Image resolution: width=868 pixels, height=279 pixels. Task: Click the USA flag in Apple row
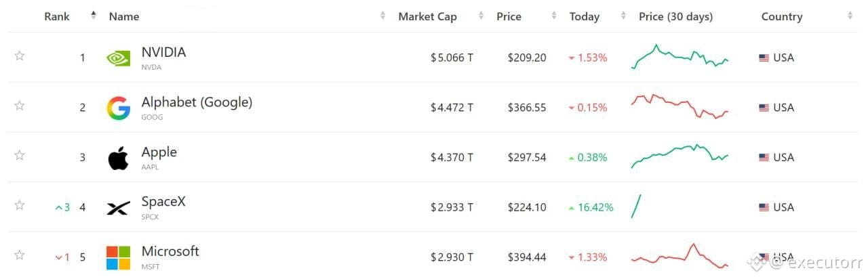(x=764, y=158)
